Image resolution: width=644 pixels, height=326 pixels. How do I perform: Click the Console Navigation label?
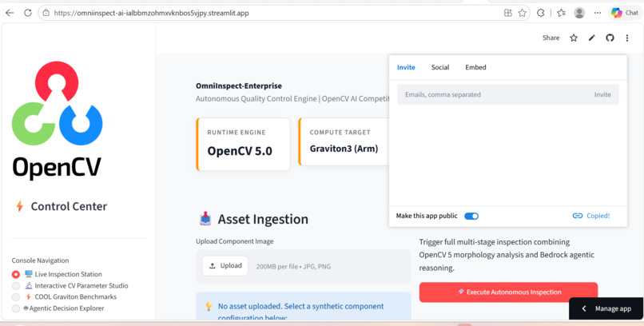click(40, 260)
